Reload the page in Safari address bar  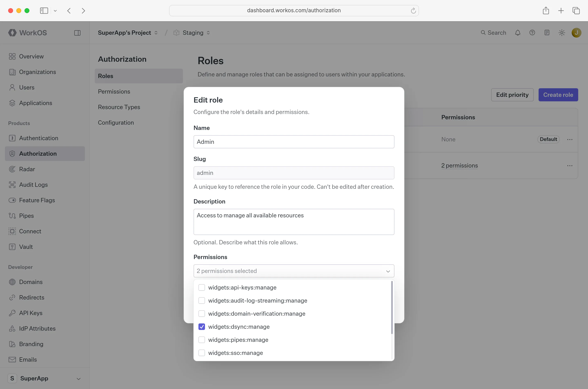pyautogui.click(x=413, y=11)
